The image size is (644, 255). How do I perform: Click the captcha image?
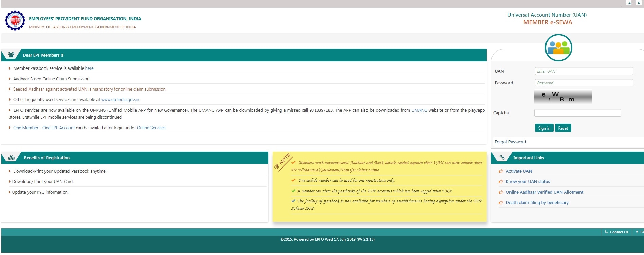coord(563,97)
